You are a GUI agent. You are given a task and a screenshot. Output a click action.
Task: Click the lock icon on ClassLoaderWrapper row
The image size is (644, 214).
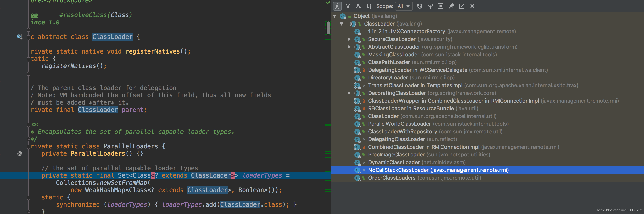click(364, 101)
